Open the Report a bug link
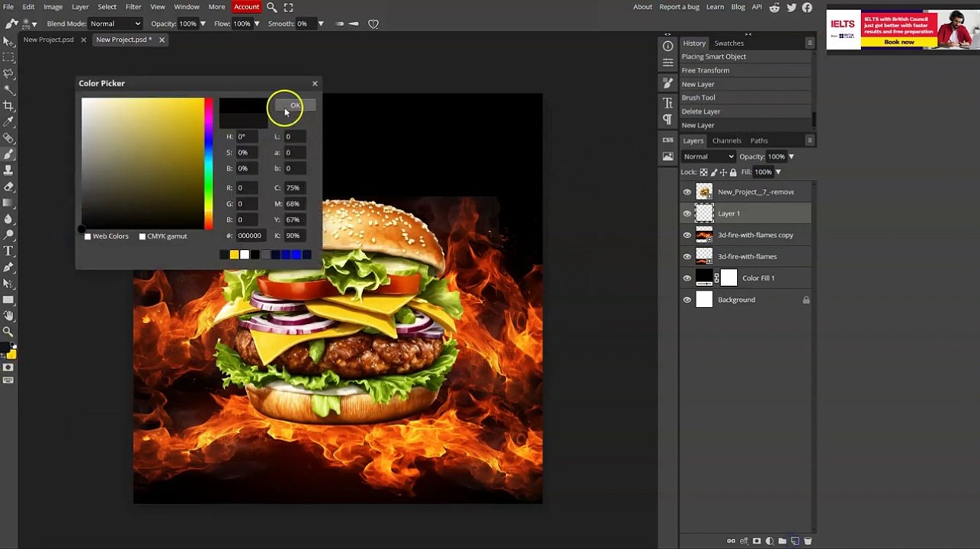 click(679, 7)
